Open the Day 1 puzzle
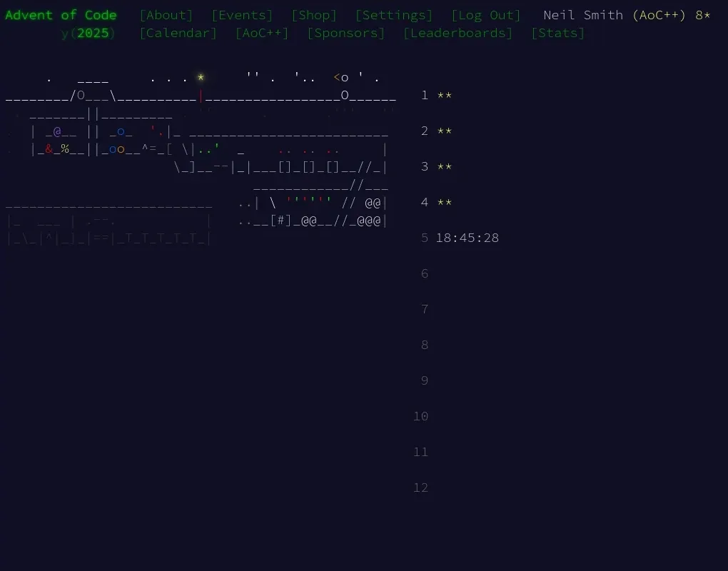The height and width of the screenshot is (571, 728). pyautogui.click(x=435, y=95)
